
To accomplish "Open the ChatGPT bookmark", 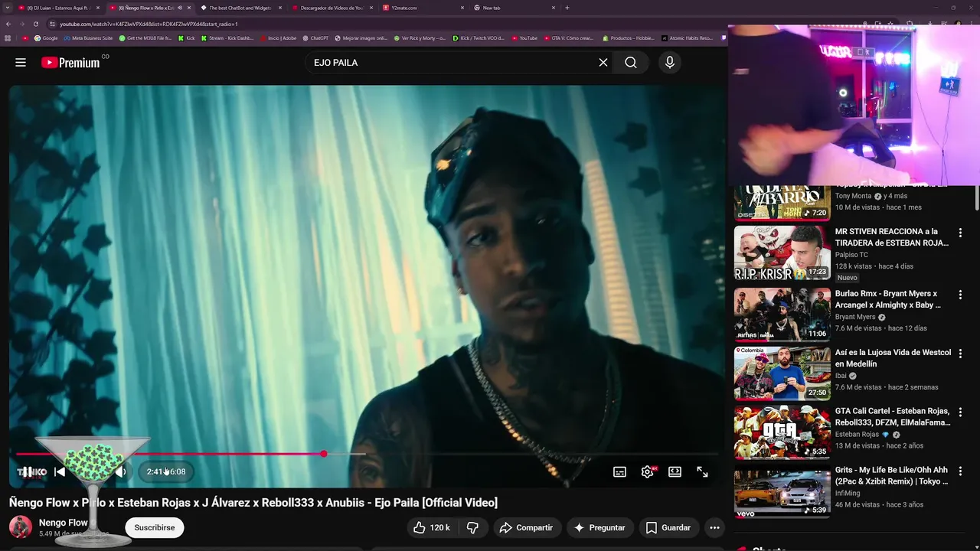I will click(316, 38).
